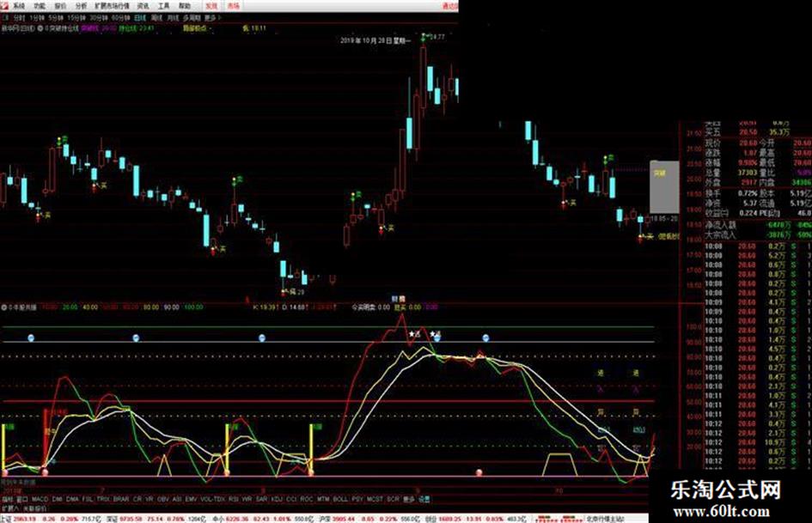
Task: Switch sub-chart to RSI indicator
Action: [x=234, y=499]
